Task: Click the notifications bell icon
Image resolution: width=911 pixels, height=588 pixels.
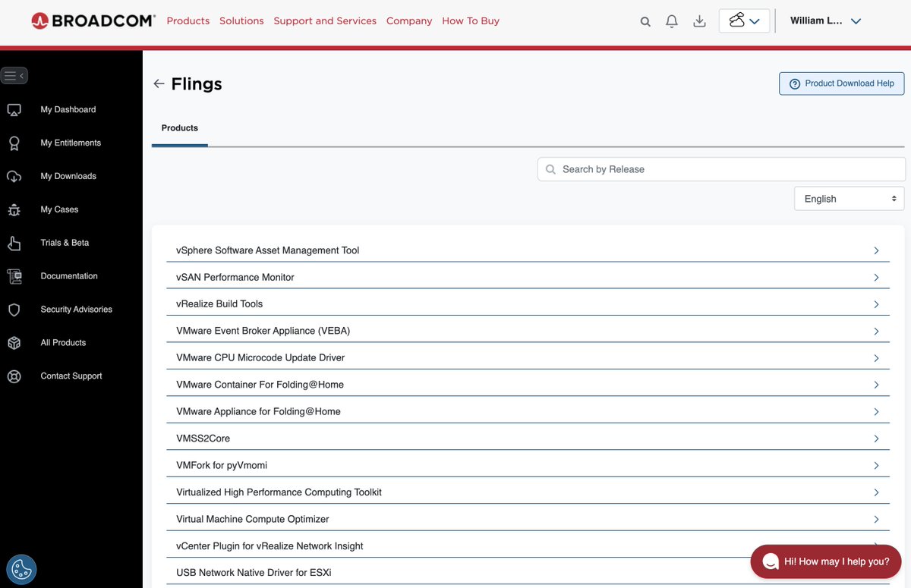Action: 671,21
